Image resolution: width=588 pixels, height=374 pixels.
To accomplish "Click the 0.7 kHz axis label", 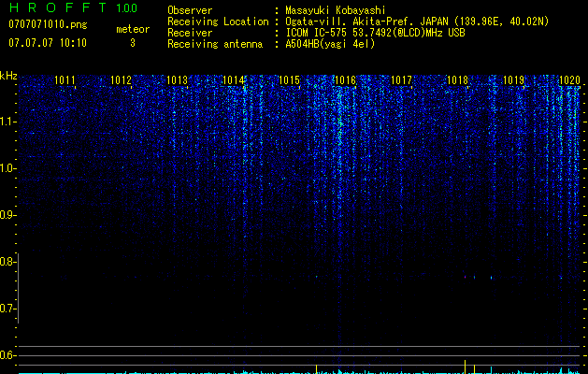I will (7, 309).
